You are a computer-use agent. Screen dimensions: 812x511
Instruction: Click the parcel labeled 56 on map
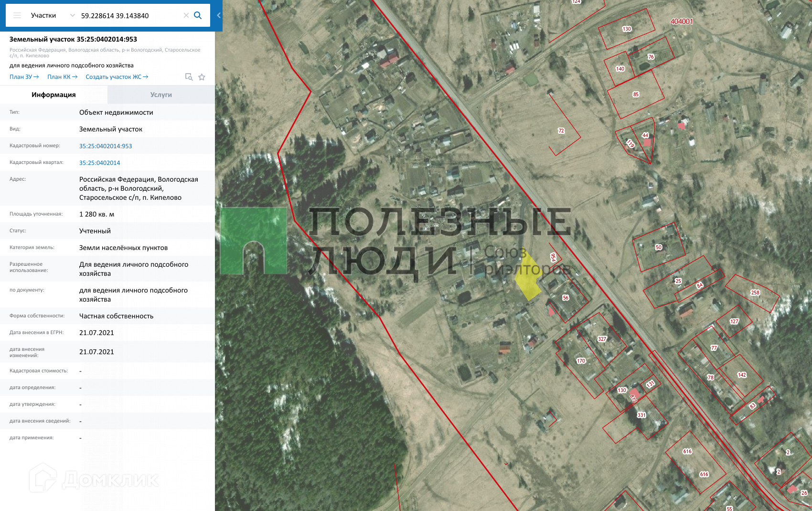tap(566, 298)
